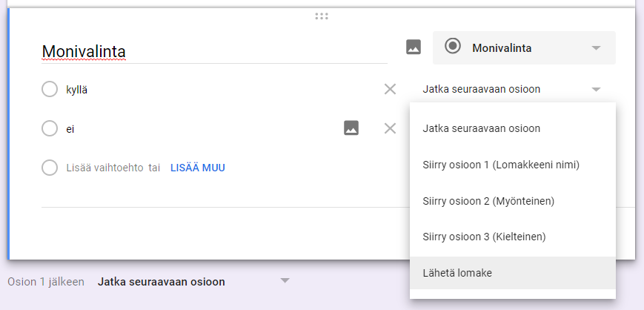Expand the 'kyllä' section navigation dropdown
The width and height of the screenshot is (644, 310).
[596, 90]
